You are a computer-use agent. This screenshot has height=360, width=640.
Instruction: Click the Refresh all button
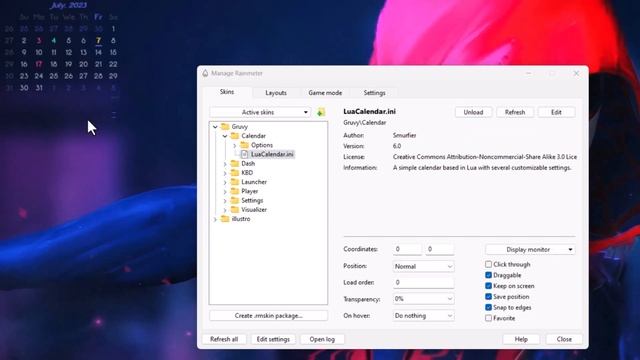click(x=224, y=339)
